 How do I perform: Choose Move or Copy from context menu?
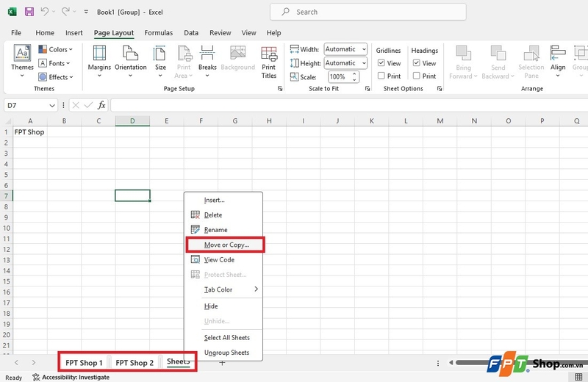(x=225, y=245)
